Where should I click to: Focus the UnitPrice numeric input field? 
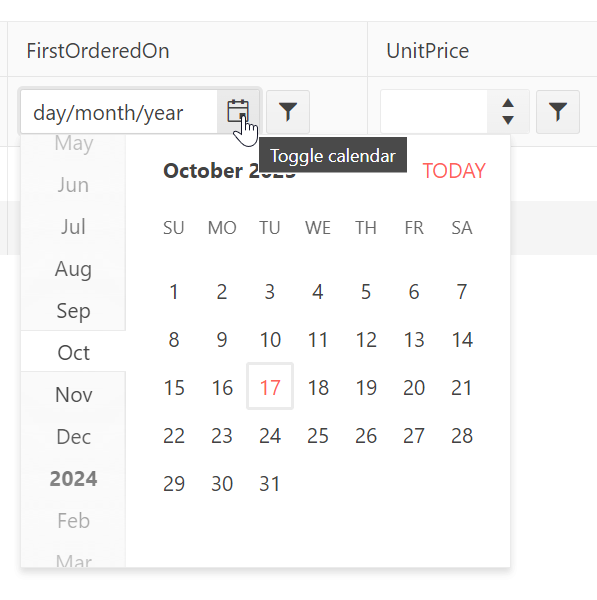434,112
